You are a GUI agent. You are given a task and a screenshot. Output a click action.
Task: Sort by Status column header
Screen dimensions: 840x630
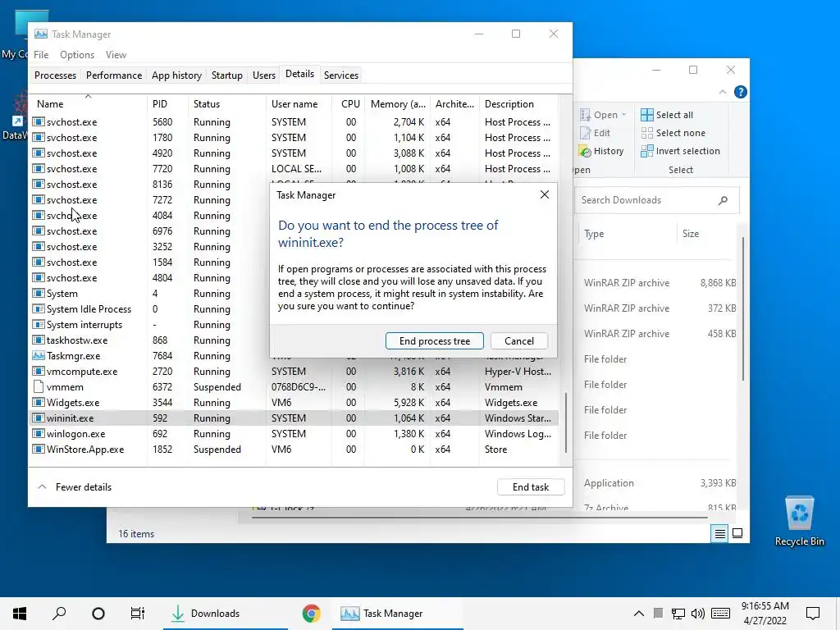tap(226, 104)
